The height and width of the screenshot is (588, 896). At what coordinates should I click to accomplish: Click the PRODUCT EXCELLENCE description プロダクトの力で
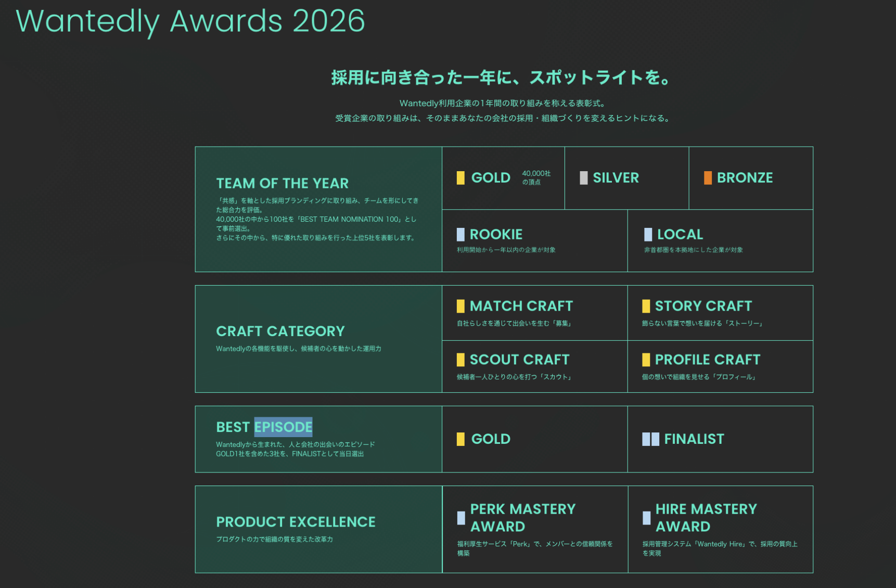275,540
